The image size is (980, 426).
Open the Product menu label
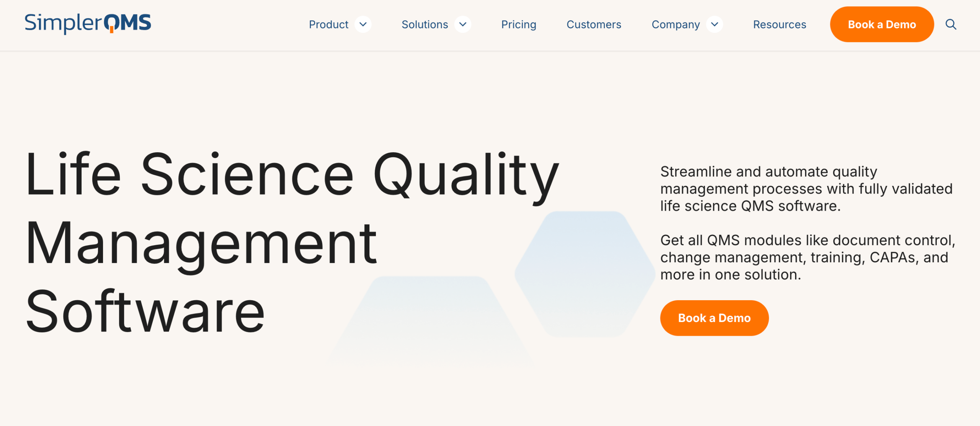coord(328,24)
